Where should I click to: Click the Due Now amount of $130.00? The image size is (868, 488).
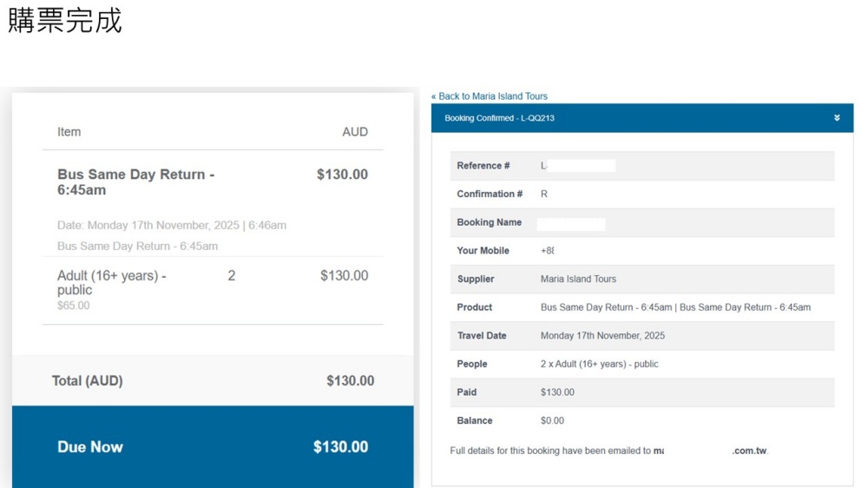(340, 447)
